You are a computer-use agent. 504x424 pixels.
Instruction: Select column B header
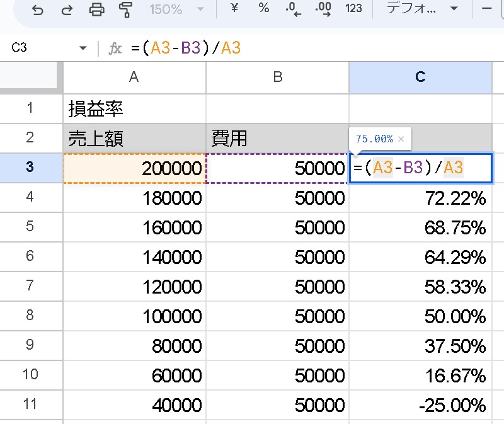coord(277,77)
